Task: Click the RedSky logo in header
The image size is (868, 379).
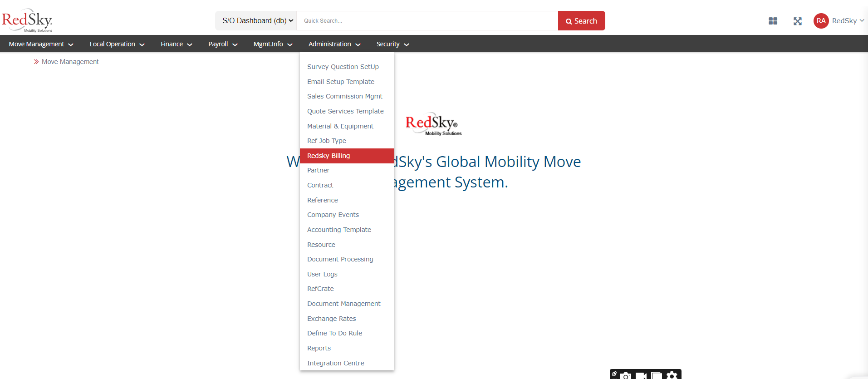Action: pyautogui.click(x=27, y=20)
